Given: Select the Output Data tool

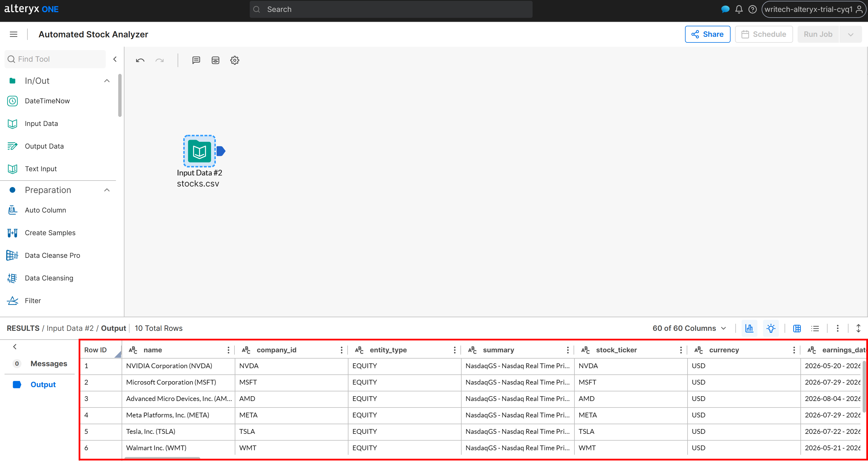Looking at the screenshot, I should (44, 146).
